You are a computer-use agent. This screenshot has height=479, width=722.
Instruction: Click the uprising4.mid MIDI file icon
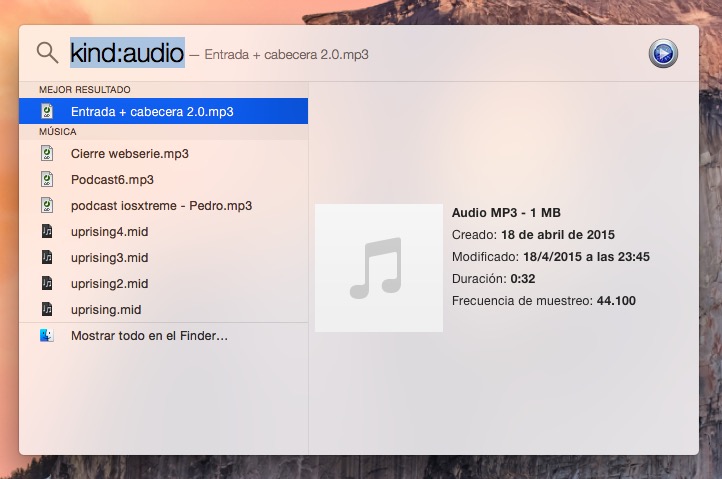coord(47,231)
